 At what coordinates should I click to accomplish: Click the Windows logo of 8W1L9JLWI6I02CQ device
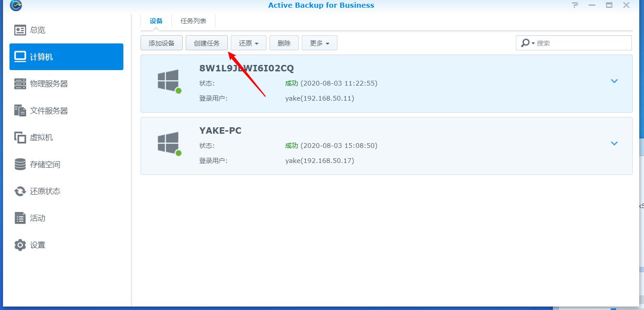tap(169, 81)
